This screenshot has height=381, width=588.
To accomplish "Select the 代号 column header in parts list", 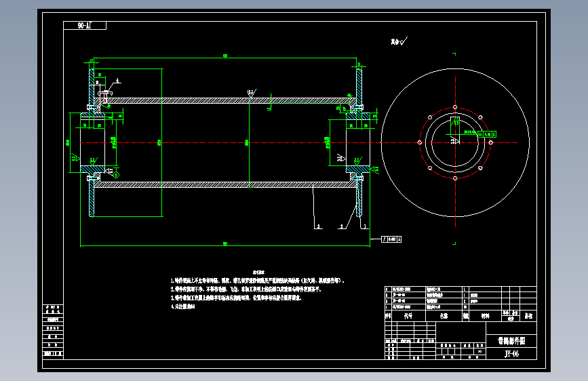I will (408, 316).
